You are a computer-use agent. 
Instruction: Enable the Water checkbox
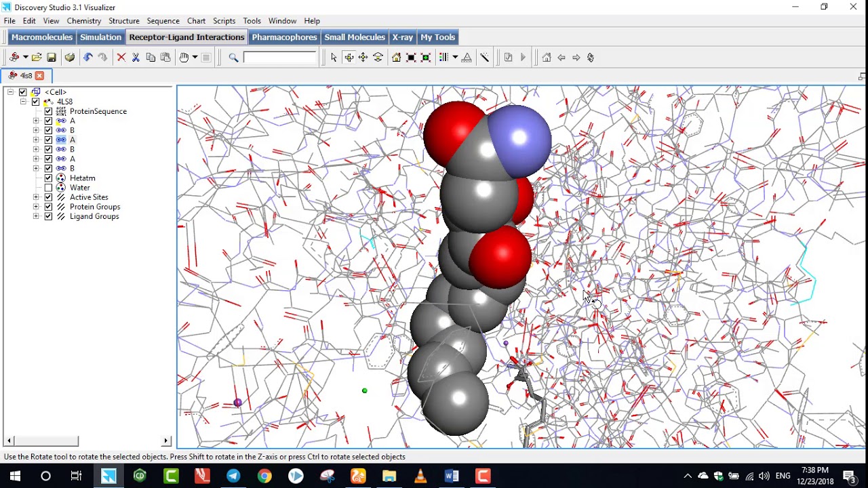click(x=49, y=188)
